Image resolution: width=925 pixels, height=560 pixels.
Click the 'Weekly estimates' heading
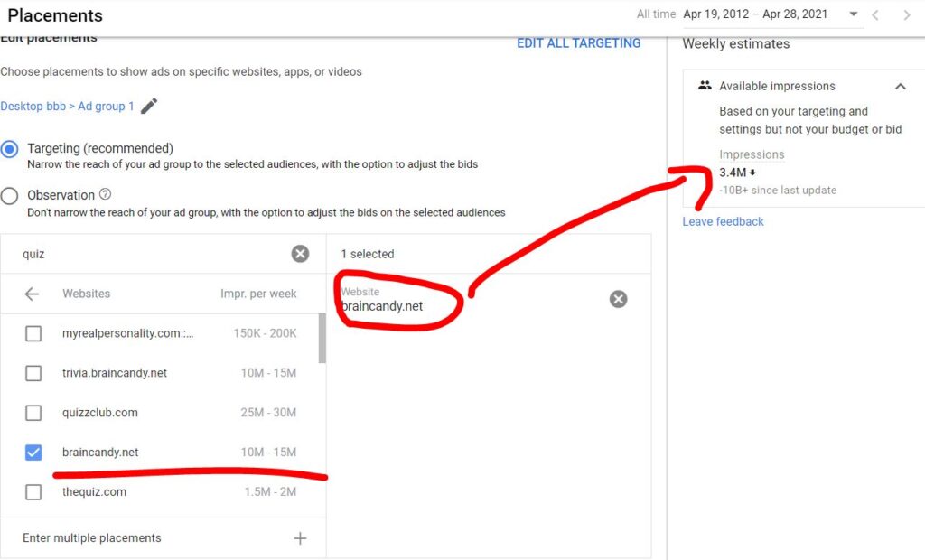[736, 43]
